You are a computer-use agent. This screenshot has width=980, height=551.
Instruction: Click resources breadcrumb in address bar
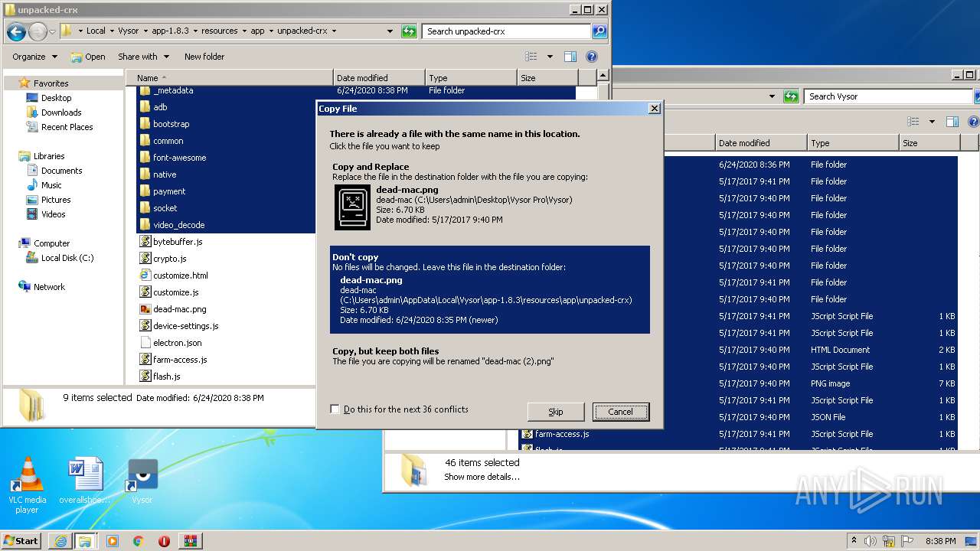coord(220,31)
